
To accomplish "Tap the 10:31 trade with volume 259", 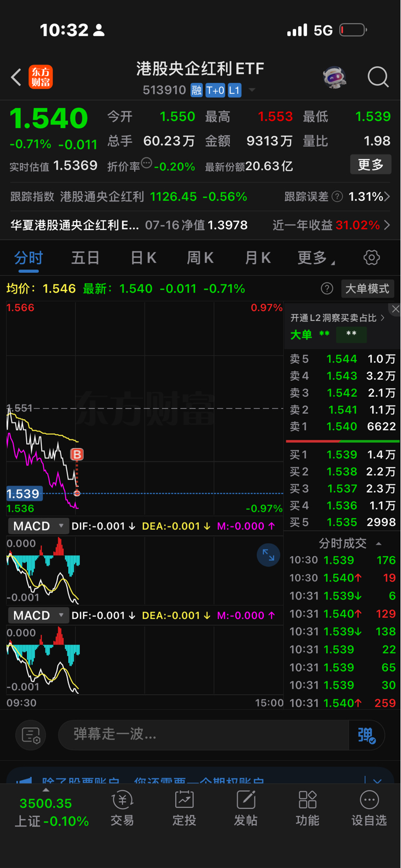I will pos(343,703).
